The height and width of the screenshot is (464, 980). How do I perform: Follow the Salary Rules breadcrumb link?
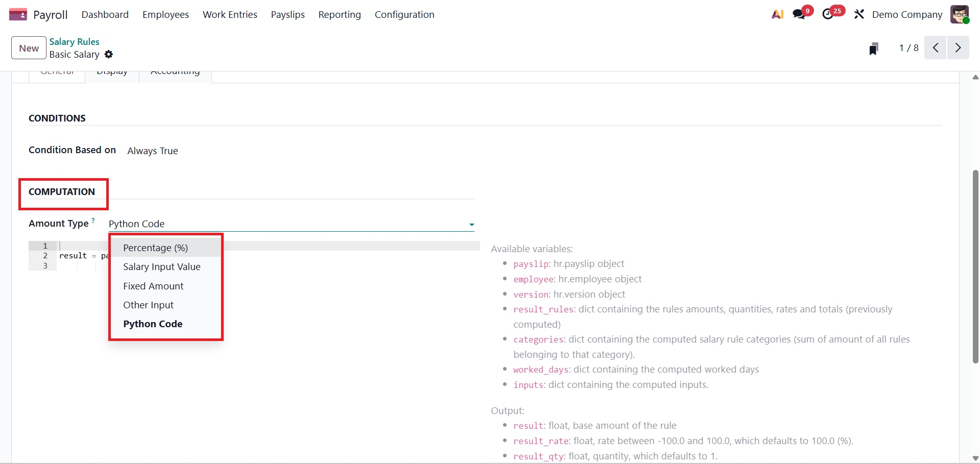coord(74,42)
